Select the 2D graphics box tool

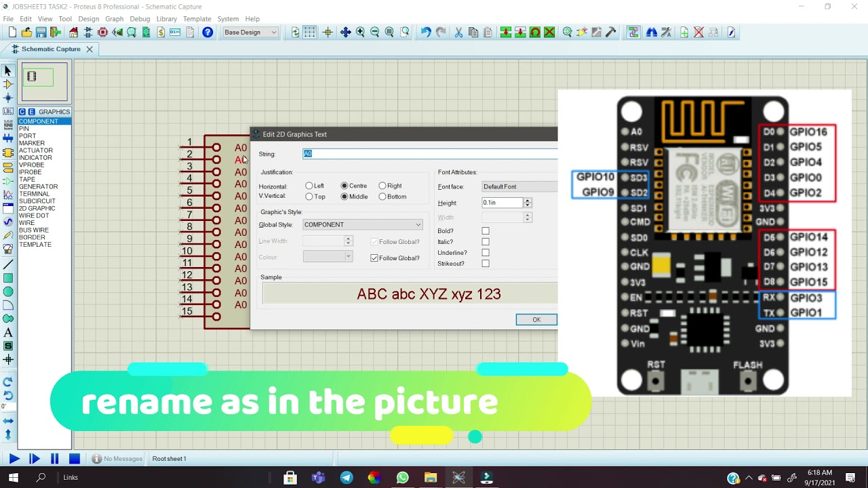point(8,278)
